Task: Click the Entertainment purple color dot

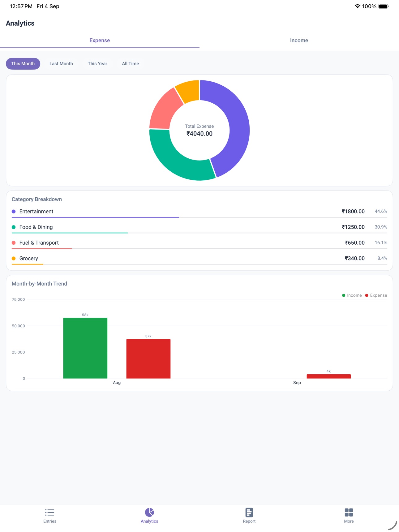Action: 14,212
